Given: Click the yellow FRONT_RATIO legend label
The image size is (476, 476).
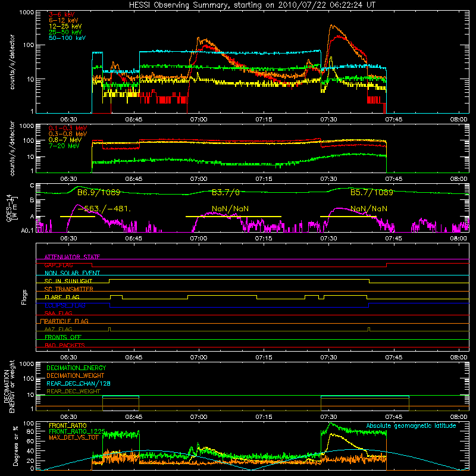Looking at the screenshot, I should (68, 425).
